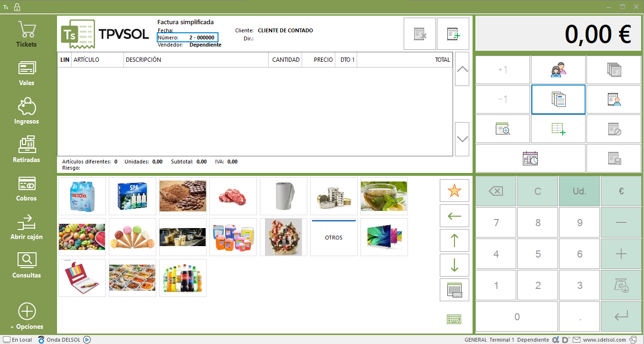Click the form with keyboard icon
Image resolution: width=644 pixels, height=344 pixels.
[455, 290]
